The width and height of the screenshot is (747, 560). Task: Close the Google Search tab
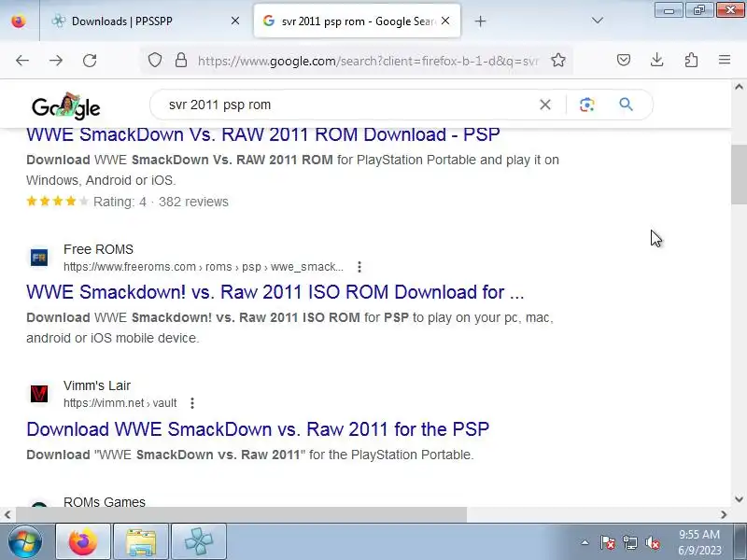pyautogui.click(x=445, y=21)
